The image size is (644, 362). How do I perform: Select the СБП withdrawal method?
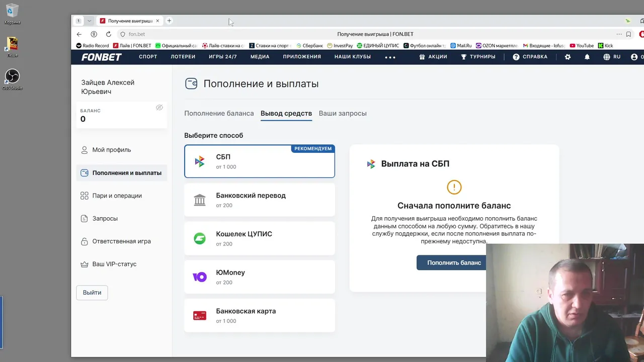pyautogui.click(x=260, y=161)
